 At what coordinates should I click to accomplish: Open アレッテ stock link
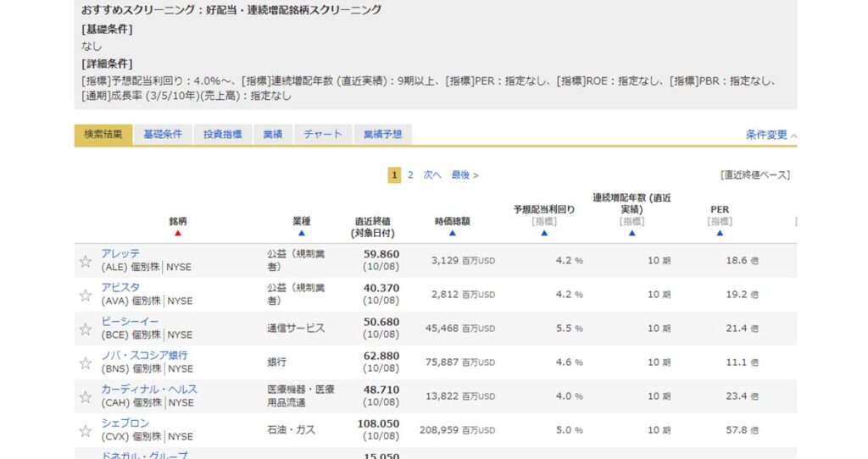[120, 253]
